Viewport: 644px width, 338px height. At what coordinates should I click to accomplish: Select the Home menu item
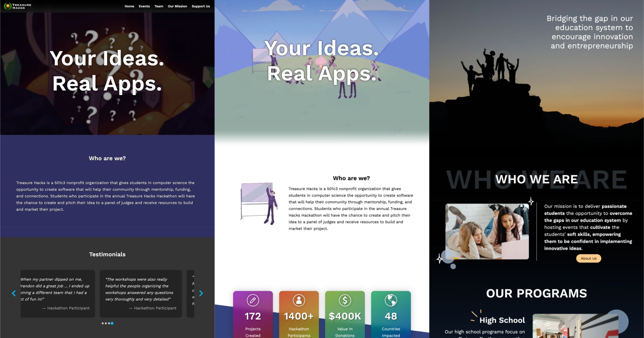coord(129,6)
